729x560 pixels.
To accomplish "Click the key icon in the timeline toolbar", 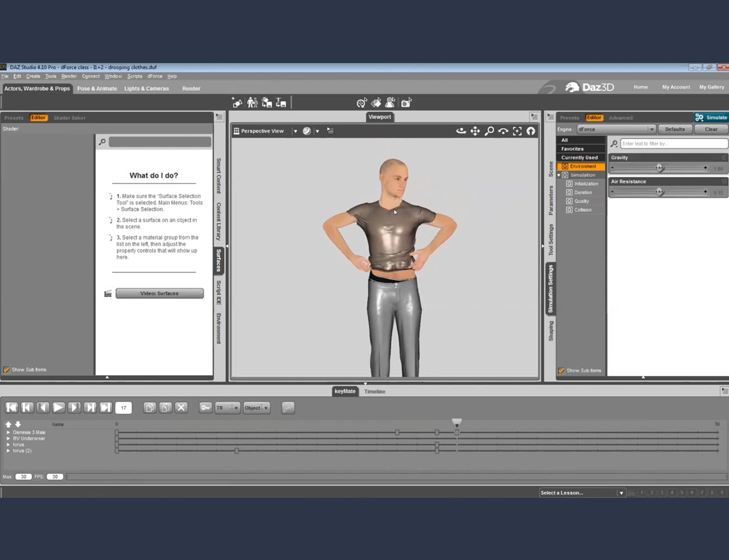I will click(205, 408).
